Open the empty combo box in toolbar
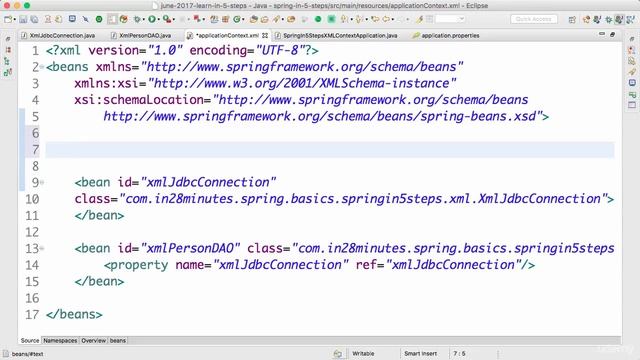The height and width of the screenshot is (360, 640). tap(451, 19)
